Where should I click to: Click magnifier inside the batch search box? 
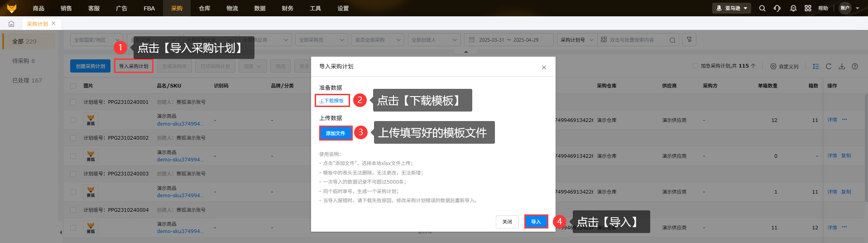[x=672, y=40]
